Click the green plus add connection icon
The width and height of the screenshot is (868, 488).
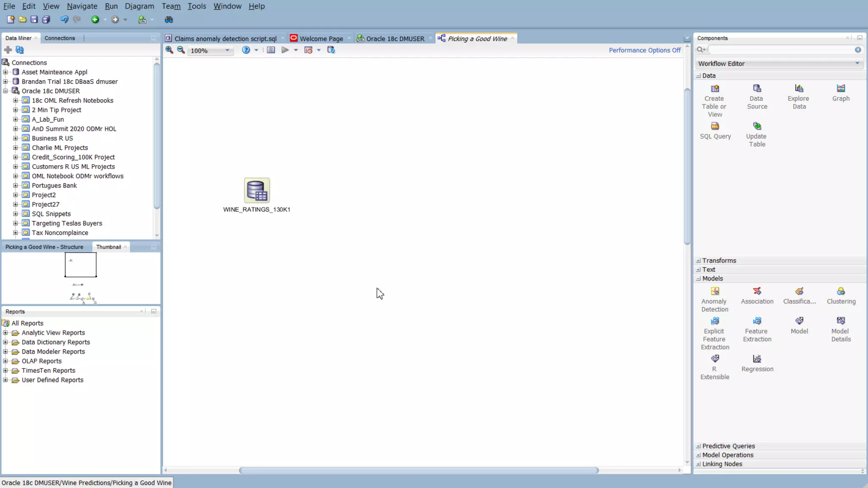(x=8, y=50)
